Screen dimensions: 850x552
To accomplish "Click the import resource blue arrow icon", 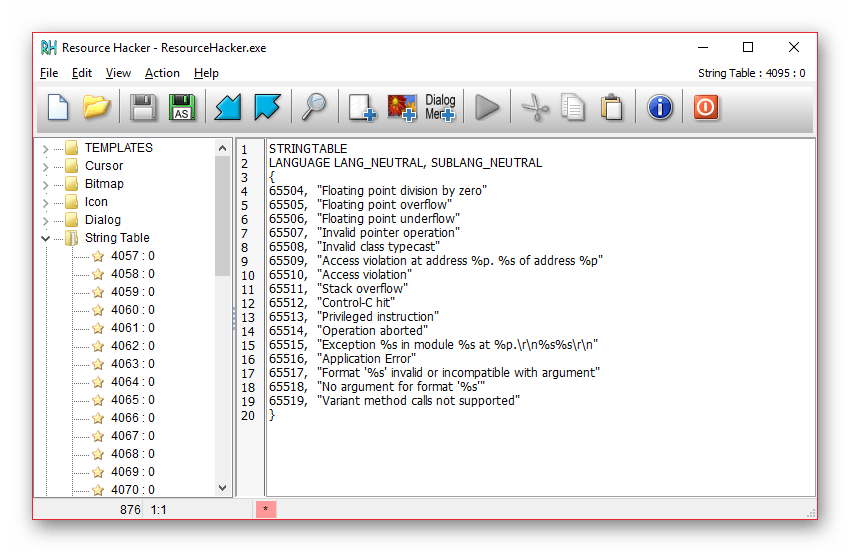I will coord(228,107).
